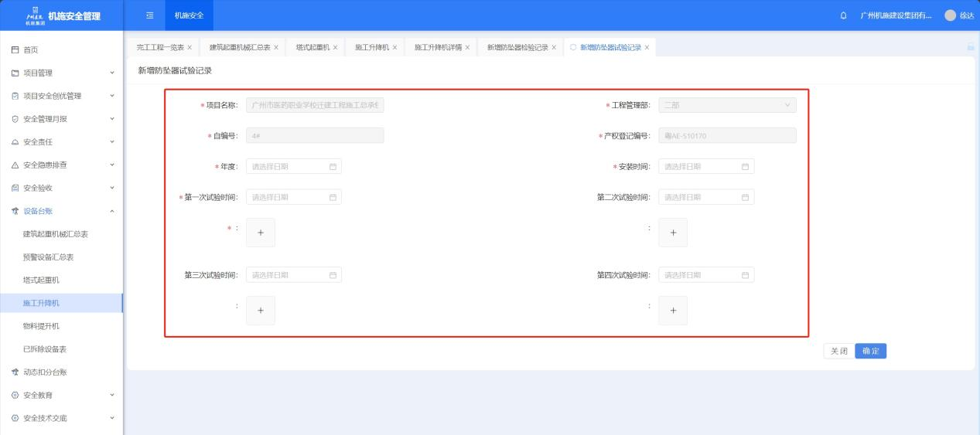Open the 工程管理部 dropdown
Image resolution: width=980 pixels, height=435 pixels.
coord(726,105)
